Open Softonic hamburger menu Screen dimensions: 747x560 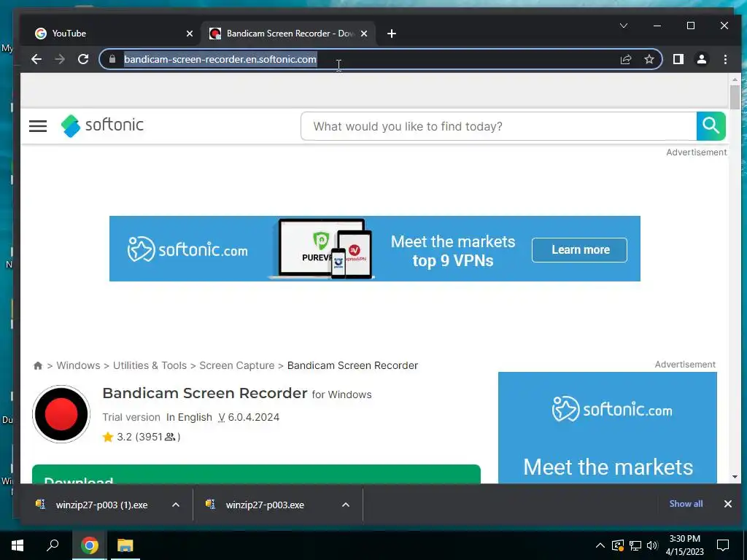coord(38,126)
